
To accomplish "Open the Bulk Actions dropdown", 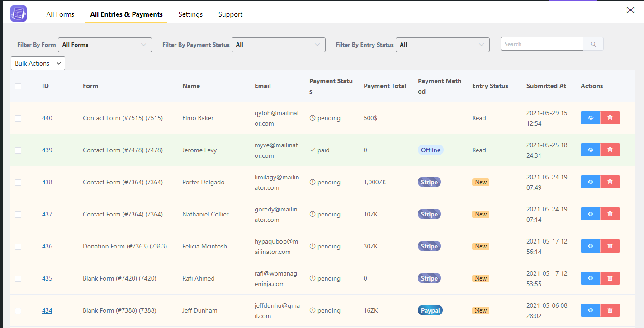I will [38, 63].
